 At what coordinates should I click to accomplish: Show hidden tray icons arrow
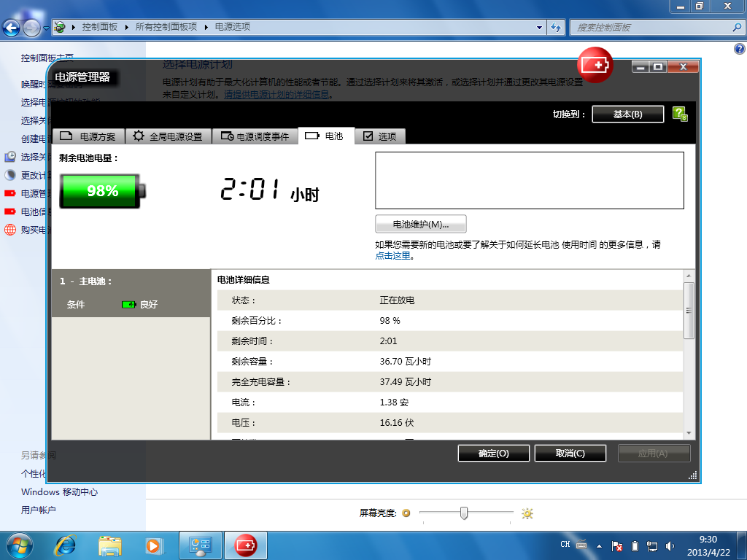point(599,545)
